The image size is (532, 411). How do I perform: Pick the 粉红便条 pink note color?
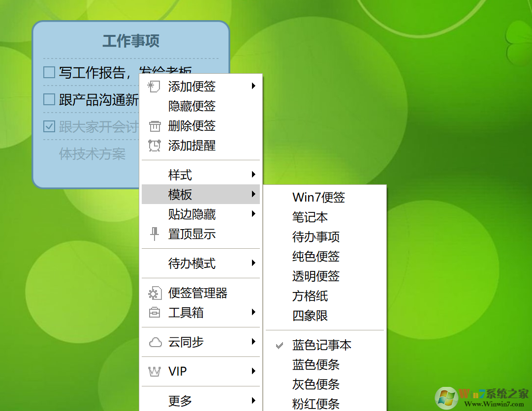coord(316,404)
